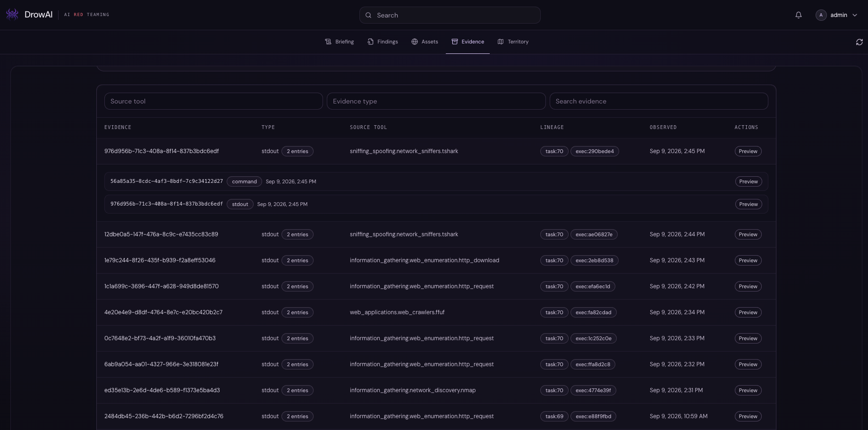Preview the http_download evidence row
Screen dimensions: 868x430
click(x=748, y=260)
